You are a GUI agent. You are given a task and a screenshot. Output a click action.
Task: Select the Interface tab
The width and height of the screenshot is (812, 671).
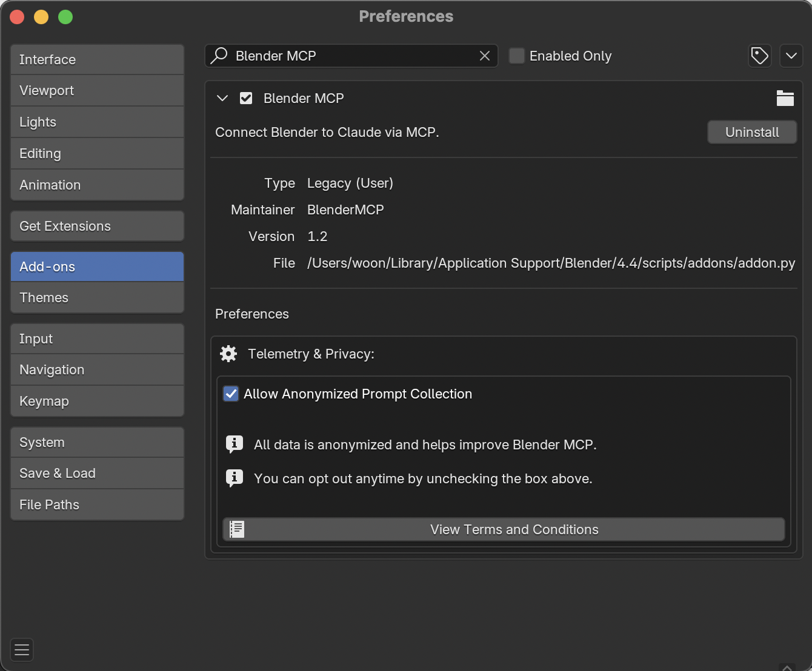[97, 59]
